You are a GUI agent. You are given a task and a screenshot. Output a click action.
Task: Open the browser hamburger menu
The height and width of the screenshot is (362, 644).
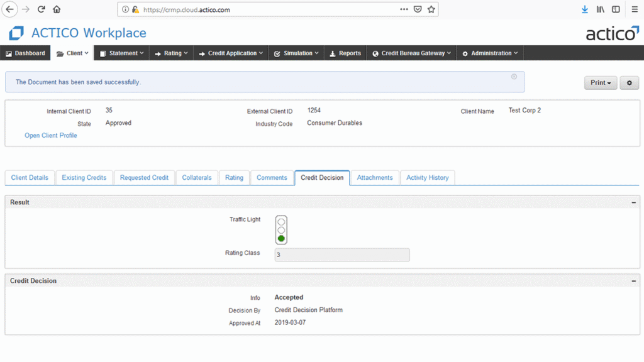(632, 9)
